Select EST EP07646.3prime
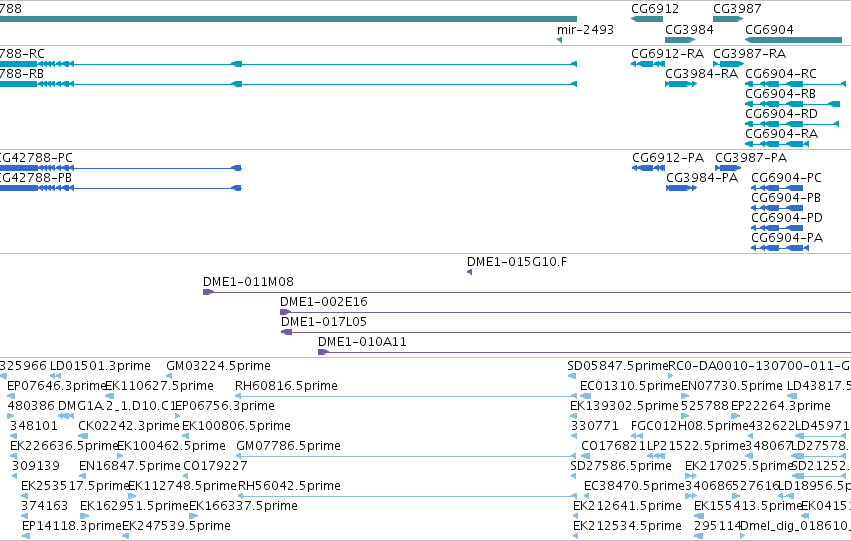 coord(56,386)
